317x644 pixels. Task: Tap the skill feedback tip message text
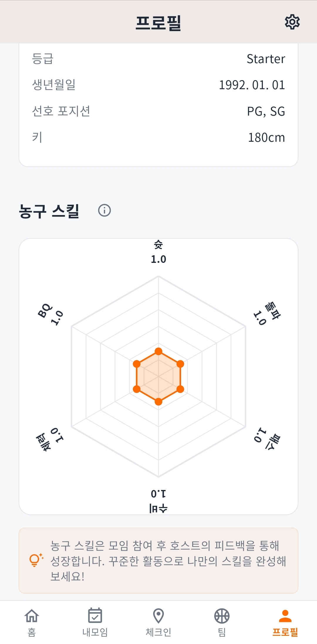click(x=168, y=561)
